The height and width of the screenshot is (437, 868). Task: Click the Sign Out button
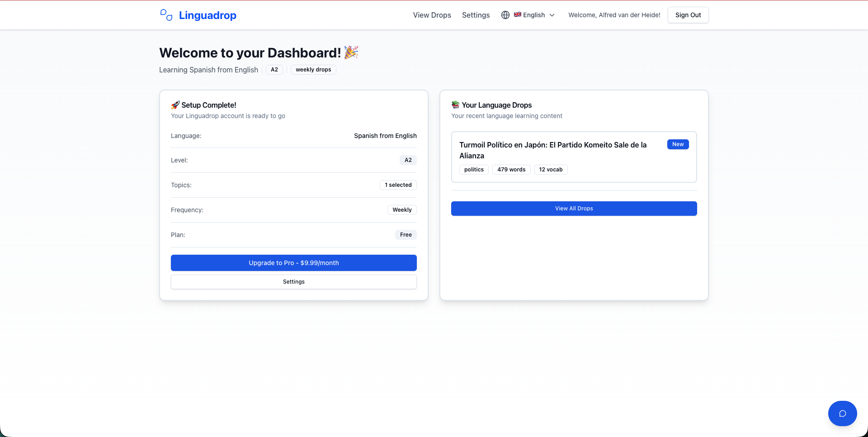tap(688, 15)
